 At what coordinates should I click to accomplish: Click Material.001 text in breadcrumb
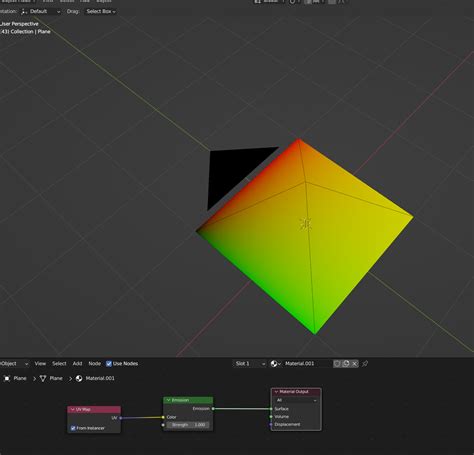[100, 378]
